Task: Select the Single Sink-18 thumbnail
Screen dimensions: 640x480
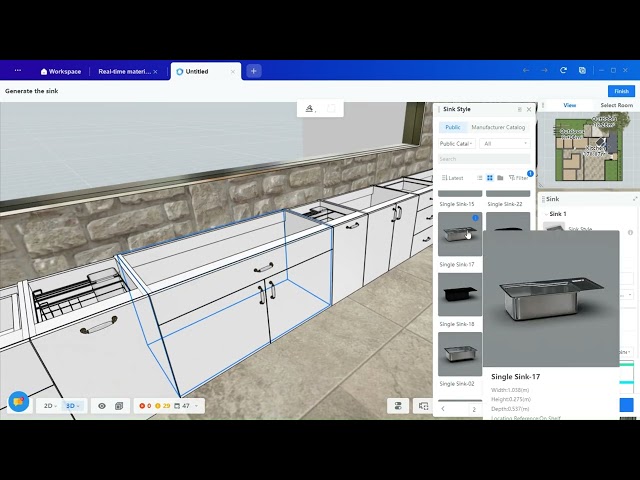Action: 460,294
